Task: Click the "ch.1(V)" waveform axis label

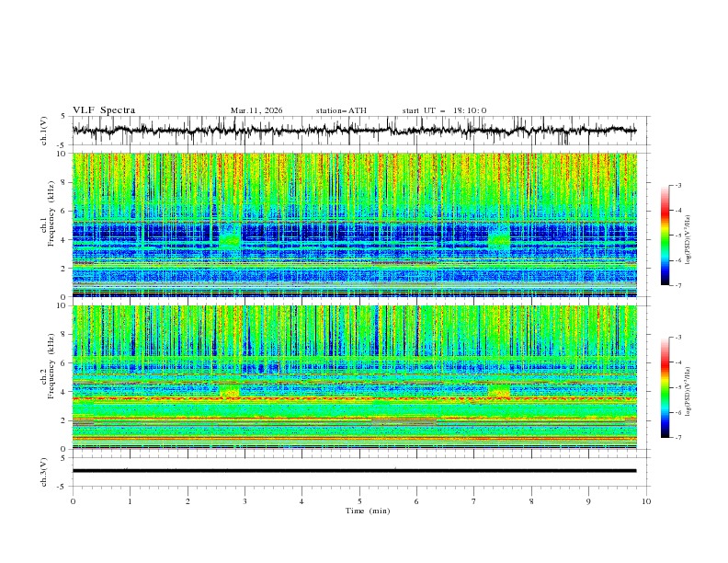Action: (44, 131)
